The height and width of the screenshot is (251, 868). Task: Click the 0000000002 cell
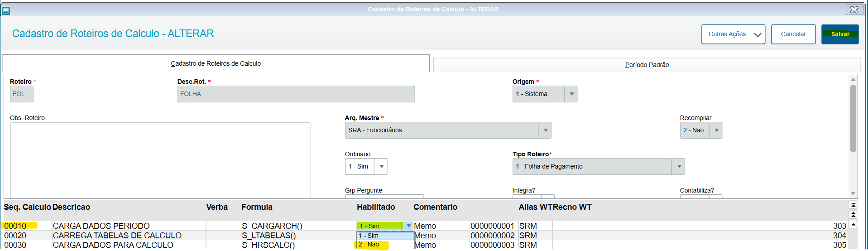click(x=494, y=236)
